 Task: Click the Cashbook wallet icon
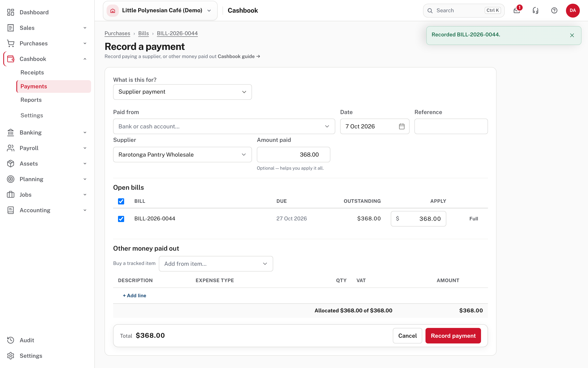tap(10, 59)
